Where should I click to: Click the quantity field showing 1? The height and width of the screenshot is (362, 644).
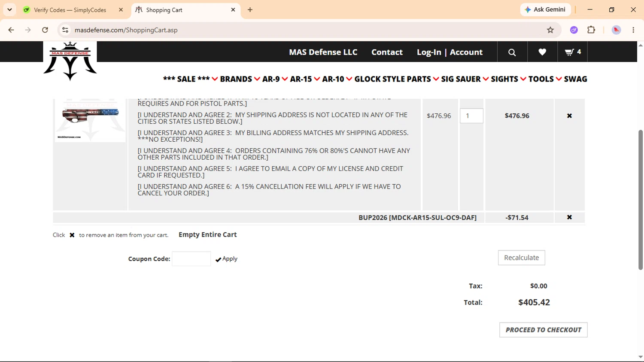coord(471,116)
